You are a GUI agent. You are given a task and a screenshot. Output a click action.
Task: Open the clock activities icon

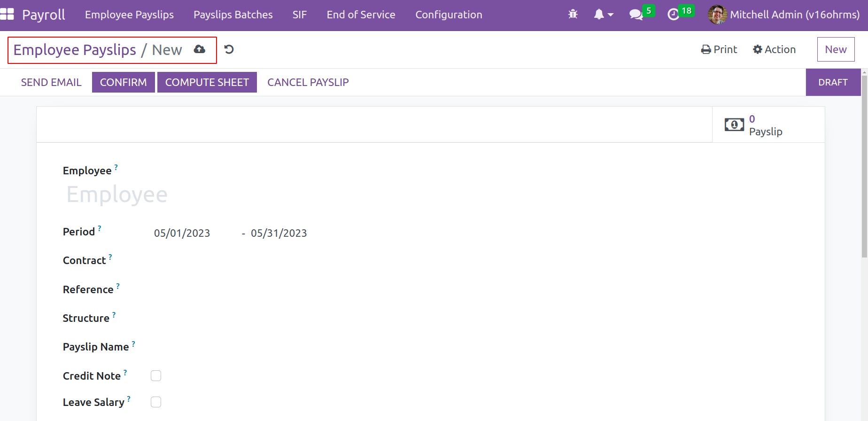(x=674, y=15)
